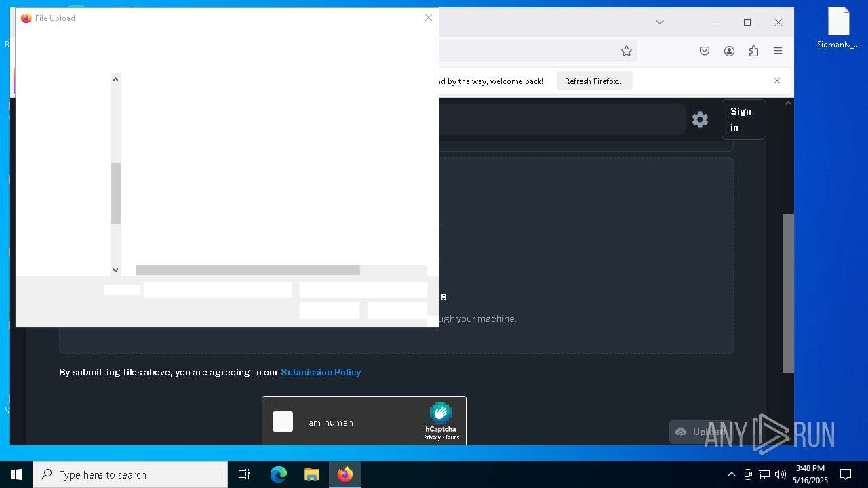This screenshot has height=488, width=868.
Task: Open the Sigmanly desktop file icon
Action: point(838,28)
